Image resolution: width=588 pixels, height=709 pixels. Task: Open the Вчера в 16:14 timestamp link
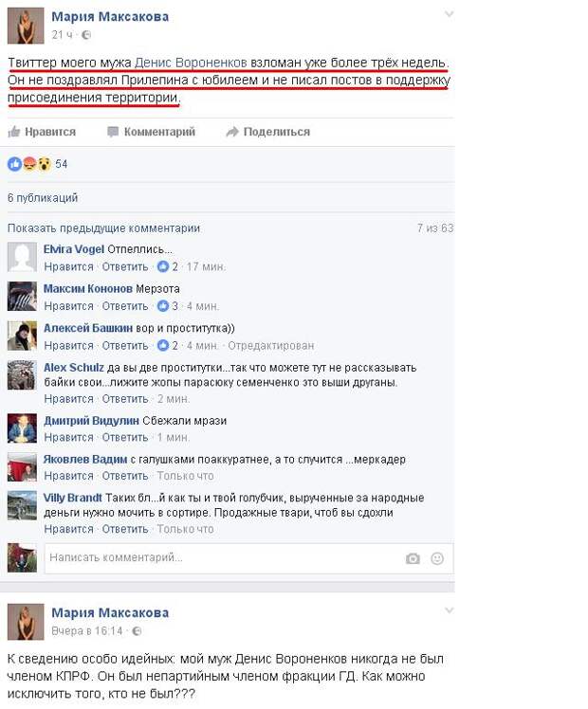pos(87,630)
